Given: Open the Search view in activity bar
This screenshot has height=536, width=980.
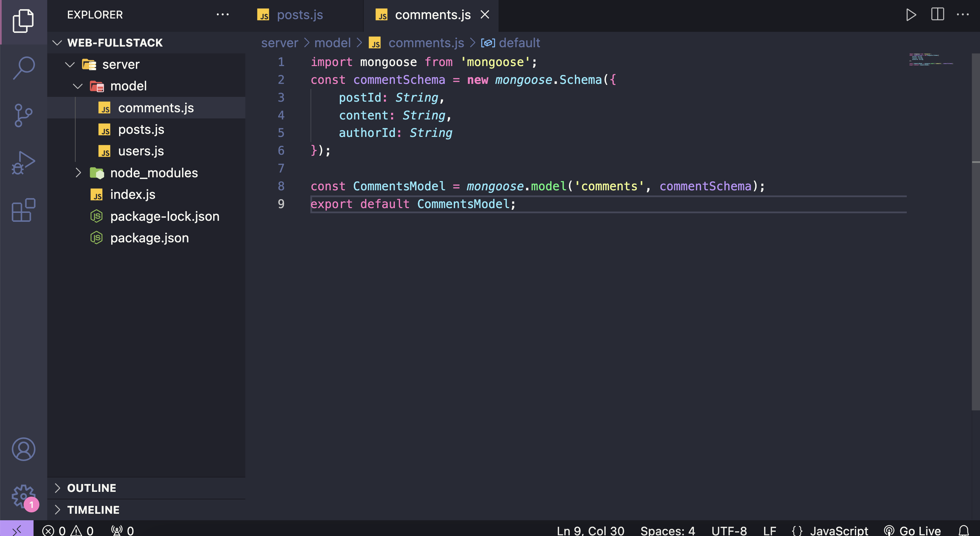Looking at the screenshot, I should tap(24, 67).
